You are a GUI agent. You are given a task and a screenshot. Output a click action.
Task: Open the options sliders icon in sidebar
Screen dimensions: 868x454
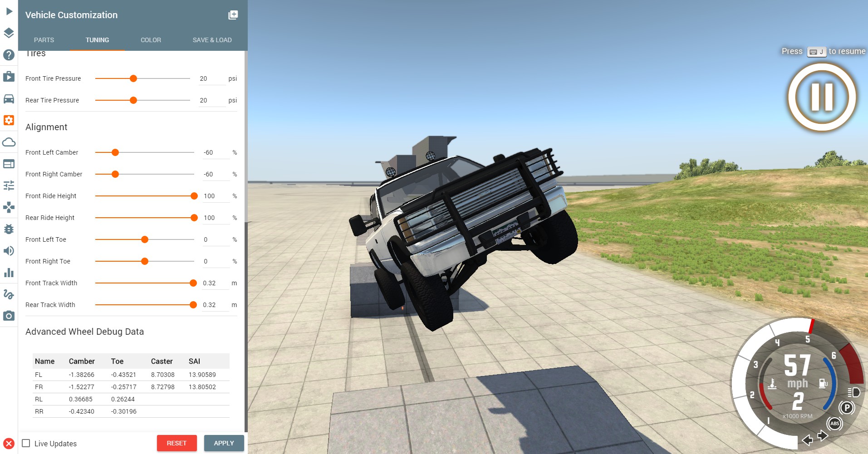9,186
